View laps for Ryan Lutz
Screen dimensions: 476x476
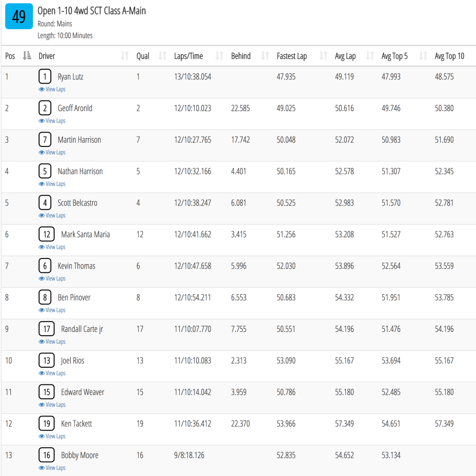52,89
